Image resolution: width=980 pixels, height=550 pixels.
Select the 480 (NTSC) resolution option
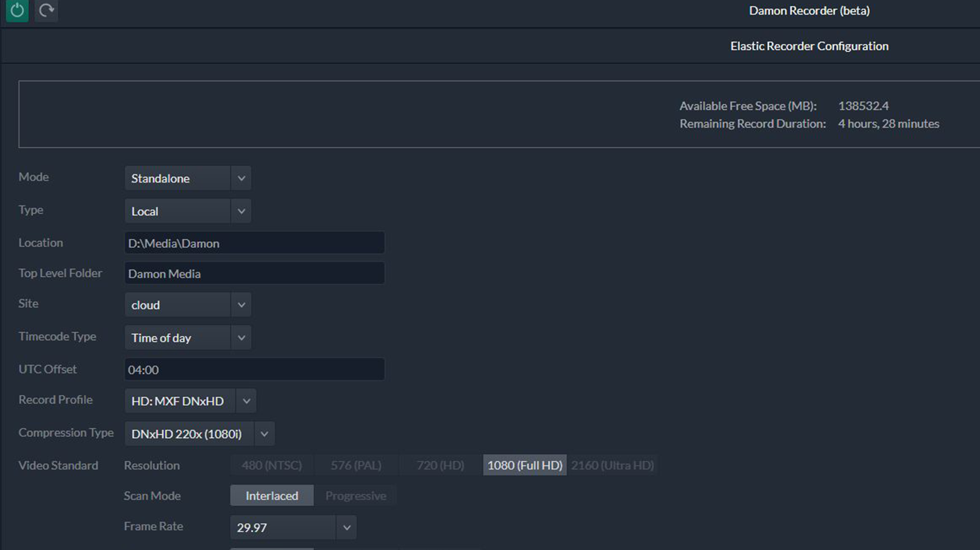pos(272,465)
